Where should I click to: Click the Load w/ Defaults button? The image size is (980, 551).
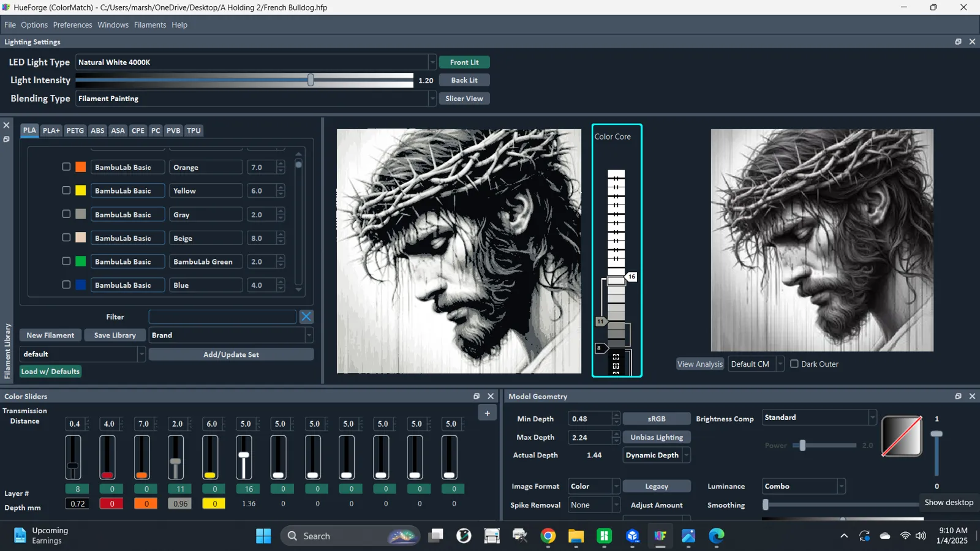coord(50,371)
